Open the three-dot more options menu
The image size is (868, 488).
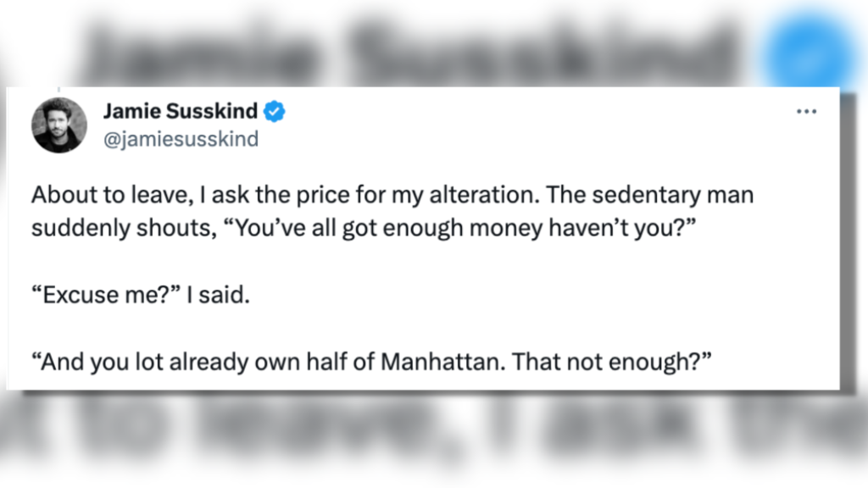(806, 112)
